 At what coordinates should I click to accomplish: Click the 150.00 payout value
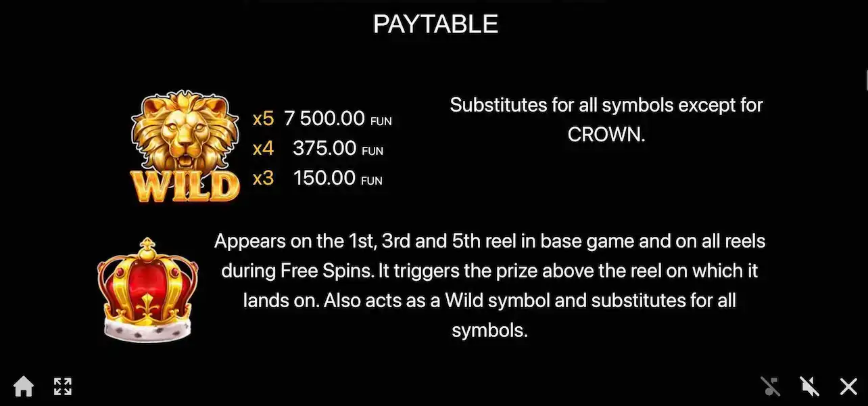[x=324, y=178]
